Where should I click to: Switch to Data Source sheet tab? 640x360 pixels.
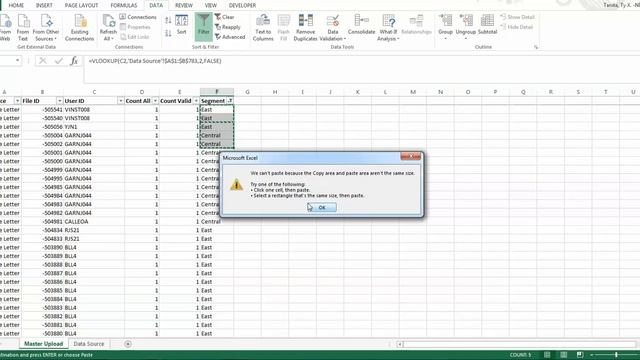pos(89,344)
